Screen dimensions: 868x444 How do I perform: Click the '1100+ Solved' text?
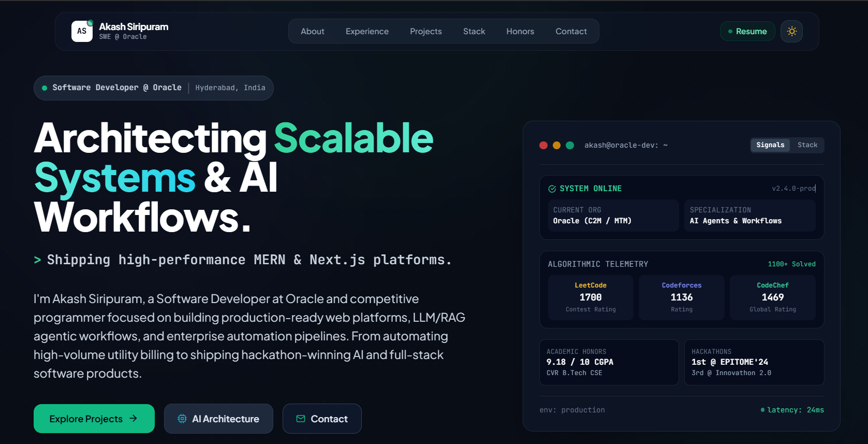[x=791, y=264]
